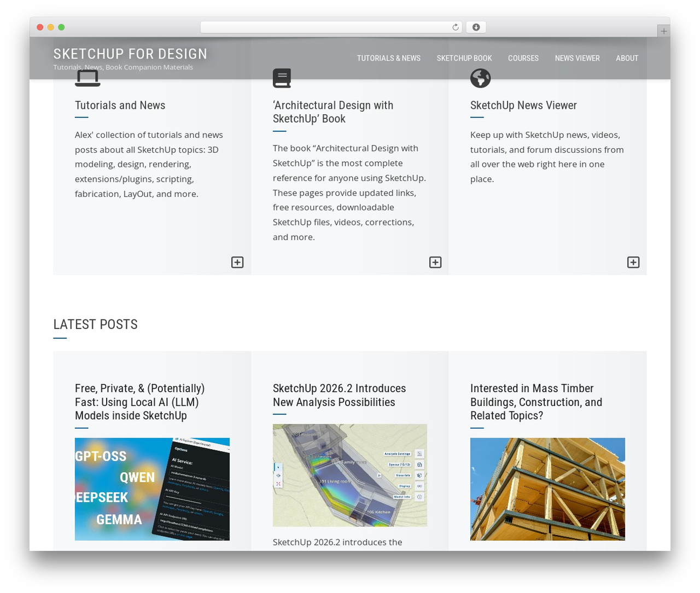700x593 pixels.
Task: Go to the Courses menu item
Action: click(x=523, y=58)
